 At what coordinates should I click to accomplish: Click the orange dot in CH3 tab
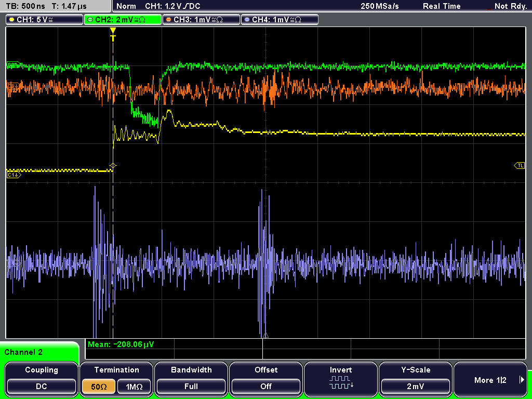click(x=169, y=20)
